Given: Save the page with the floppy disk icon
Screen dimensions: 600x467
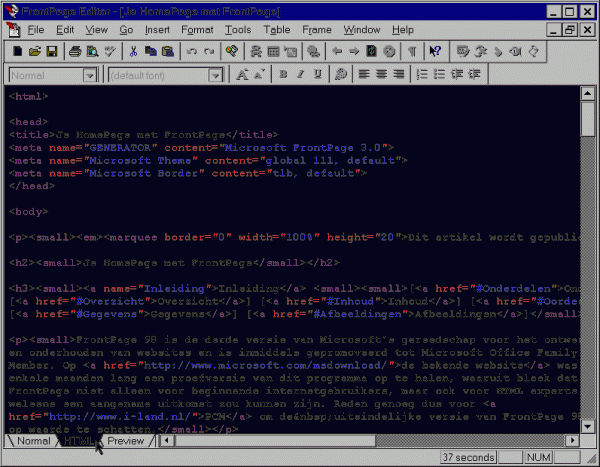Looking at the screenshot, I should [52, 51].
